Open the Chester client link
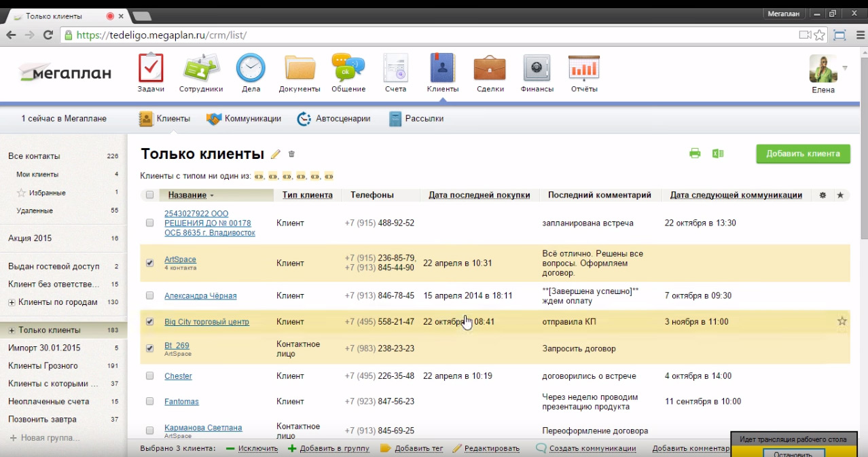868x457 pixels. 178,376
